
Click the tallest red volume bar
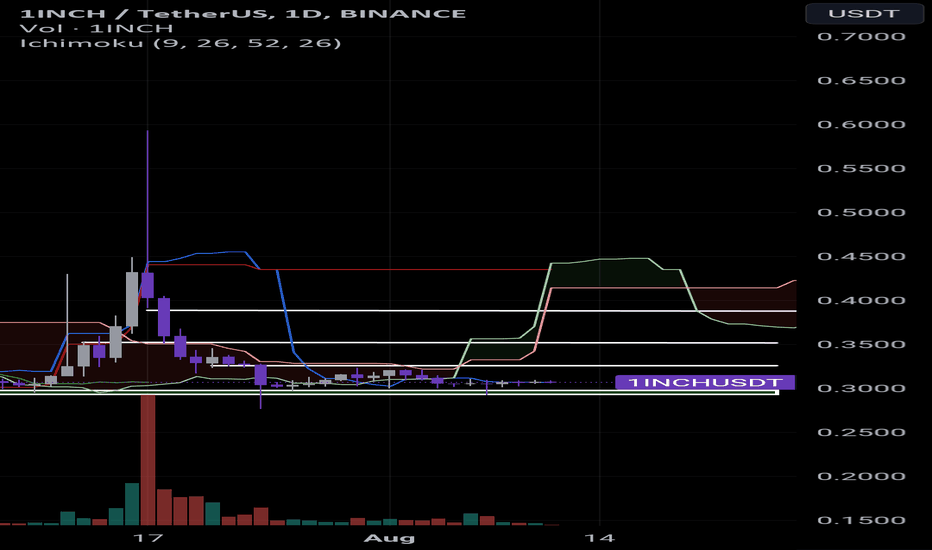148,460
